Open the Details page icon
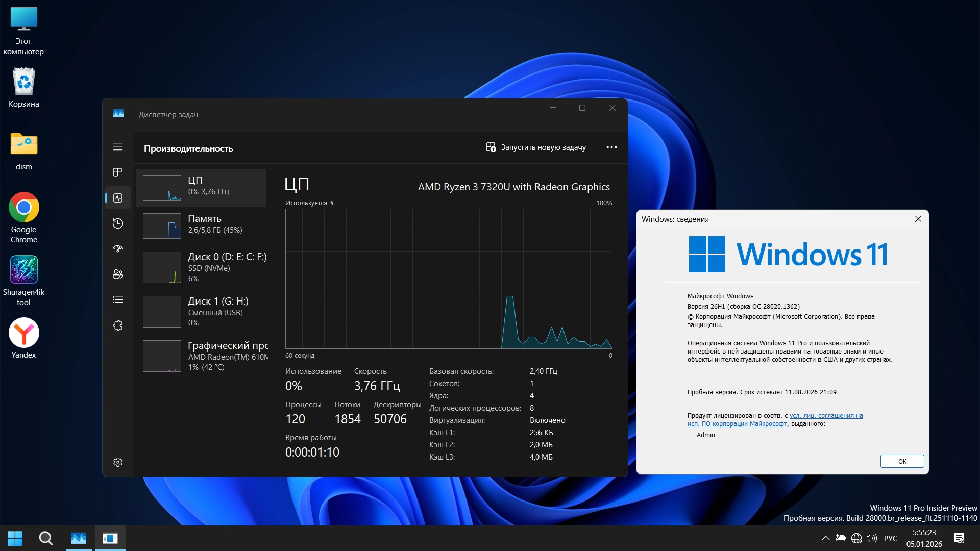 coord(118,300)
